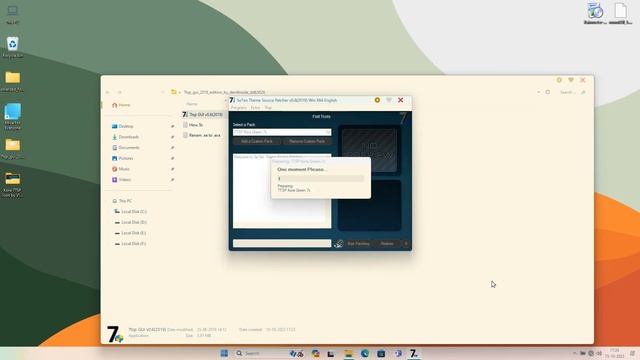Image resolution: width=640 pixels, height=360 pixels.
Task: Click the Explorer address bar path
Action: pyautogui.click(x=224, y=92)
